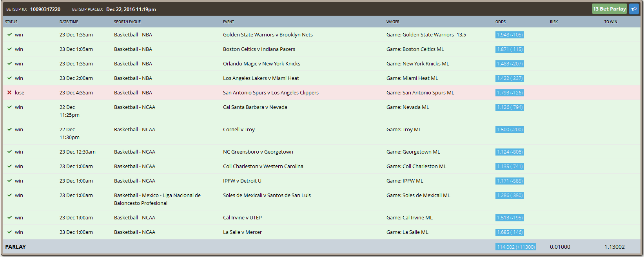Click the odds badge 1.793 (-126)
644x257 pixels.
[510, 93]
